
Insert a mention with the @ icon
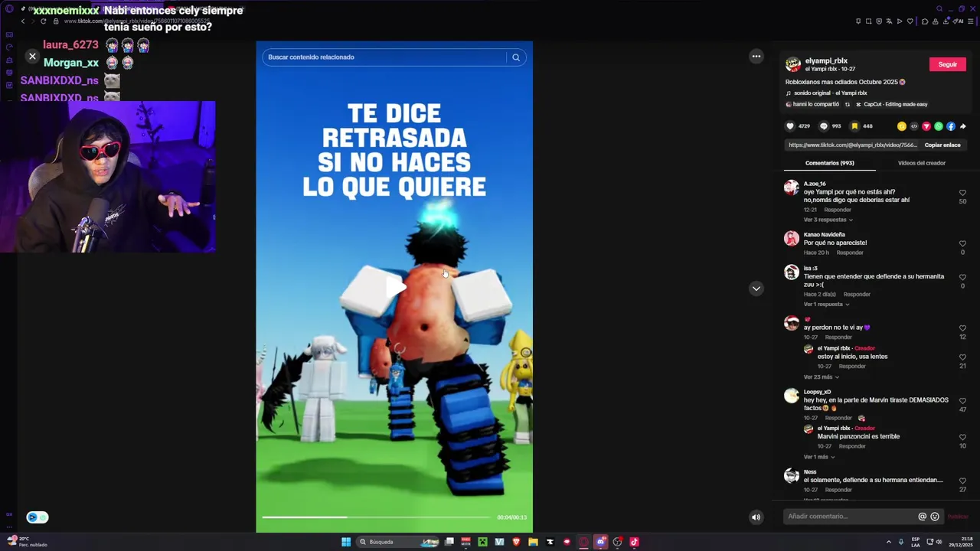[922, 517]
